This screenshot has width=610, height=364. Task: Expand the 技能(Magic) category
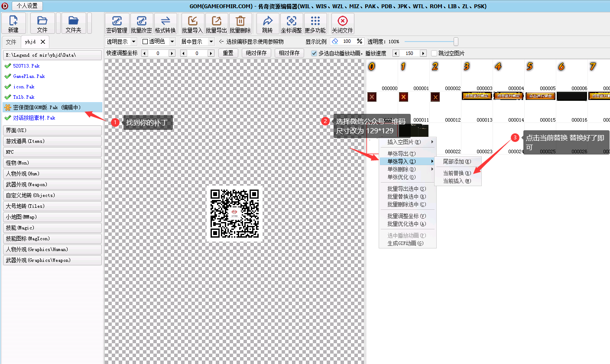pyautogui.click(x=52, y=228)
